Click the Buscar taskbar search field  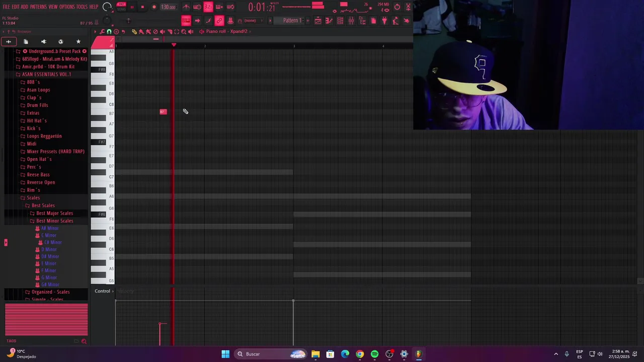point(271,354)
